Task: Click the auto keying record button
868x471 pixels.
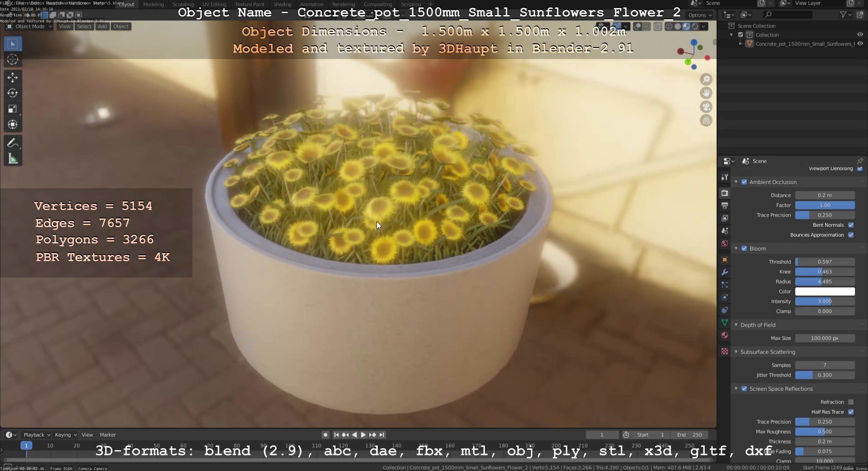Action: [x=325, y=435]
